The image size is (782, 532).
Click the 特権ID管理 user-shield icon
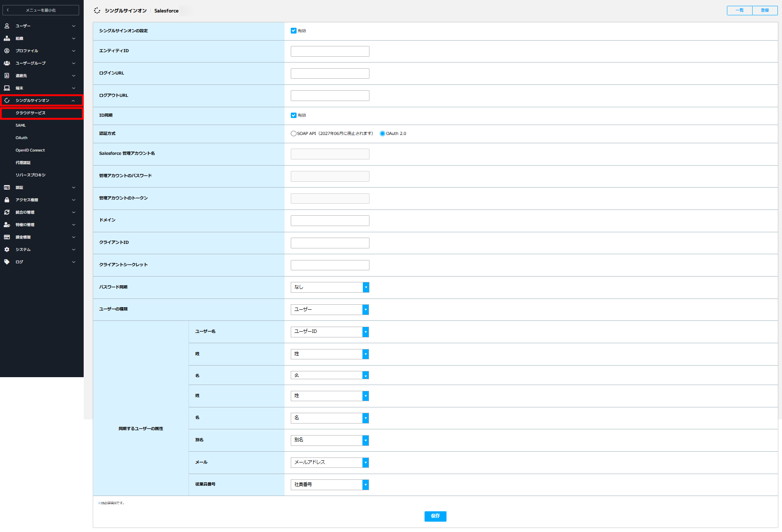tap(7, 225)
